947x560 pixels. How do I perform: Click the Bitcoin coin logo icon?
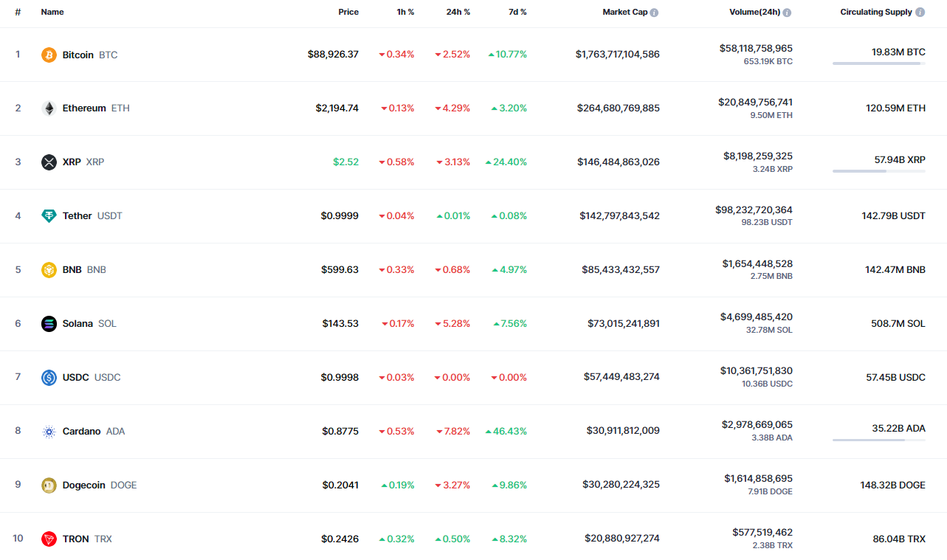tap(49, 55)
